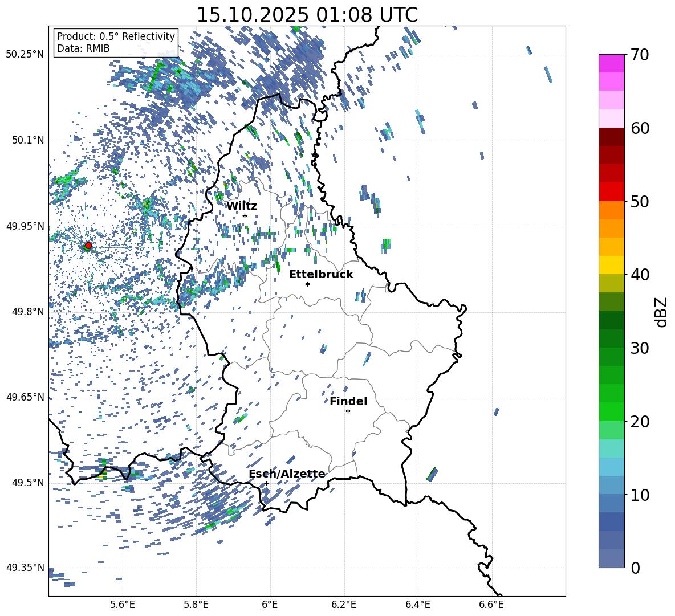Click the 0 tick on the colorbar
This screenshot has height=616, width=675.
coord(635,568)
